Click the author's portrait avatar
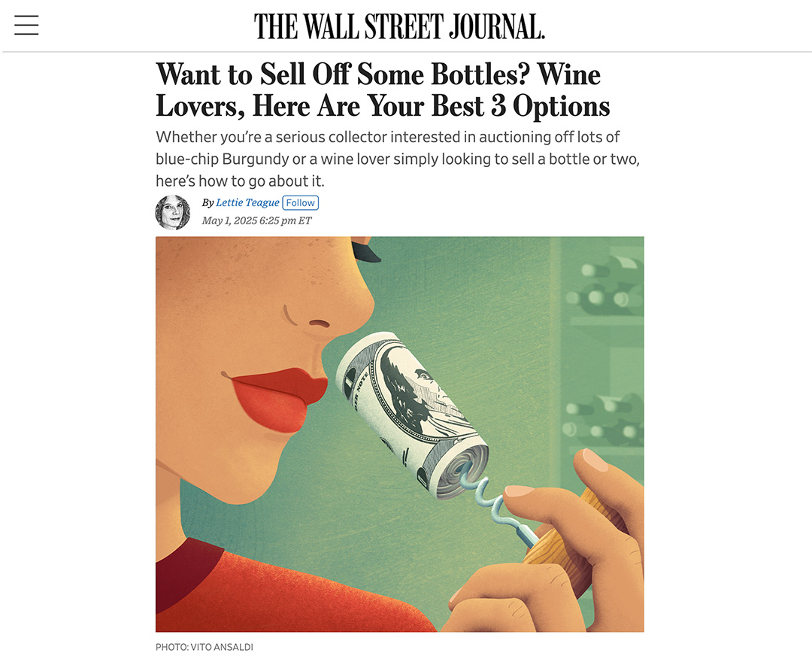This screenshot has width=812, height=659. 172,212
